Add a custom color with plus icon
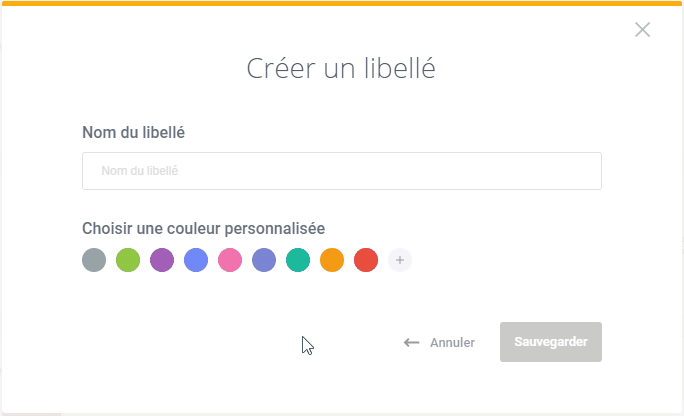This screenshot has width=684, height=416. [x=400, y=260]
